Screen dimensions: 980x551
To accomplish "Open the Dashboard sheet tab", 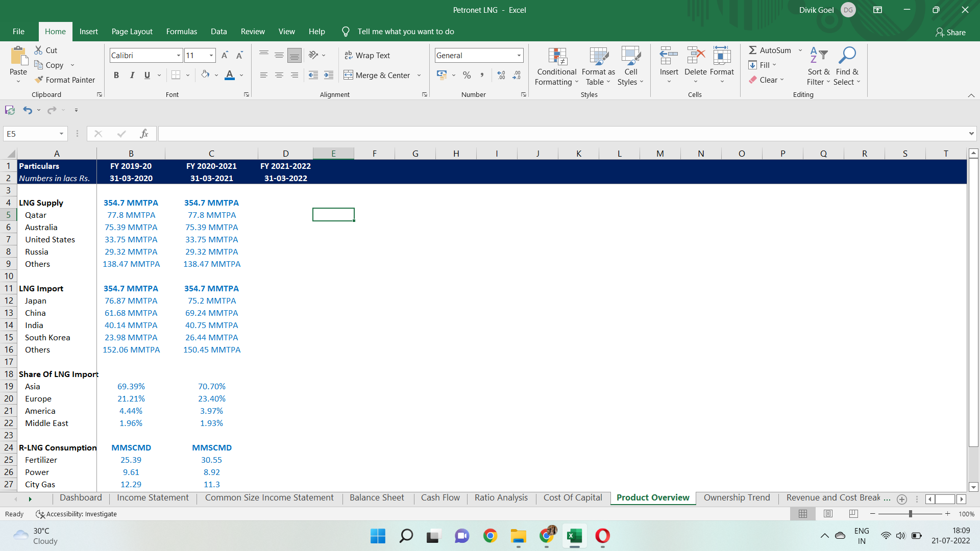I will (81, 498).
